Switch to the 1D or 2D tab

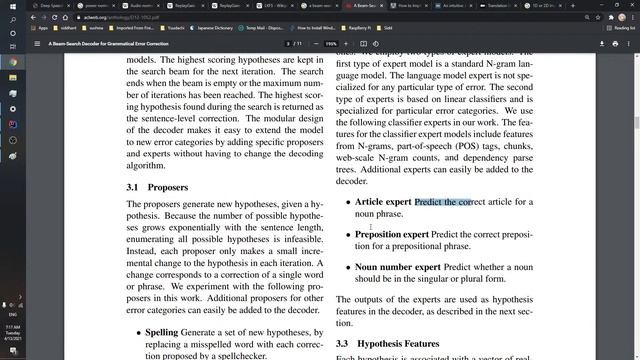click(543, 6)
